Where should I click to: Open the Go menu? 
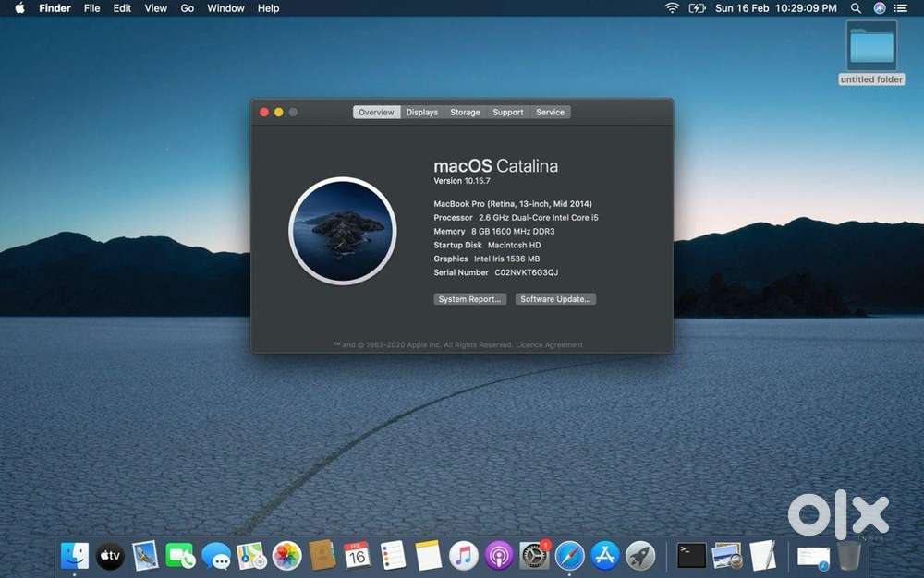coord(188,8)
